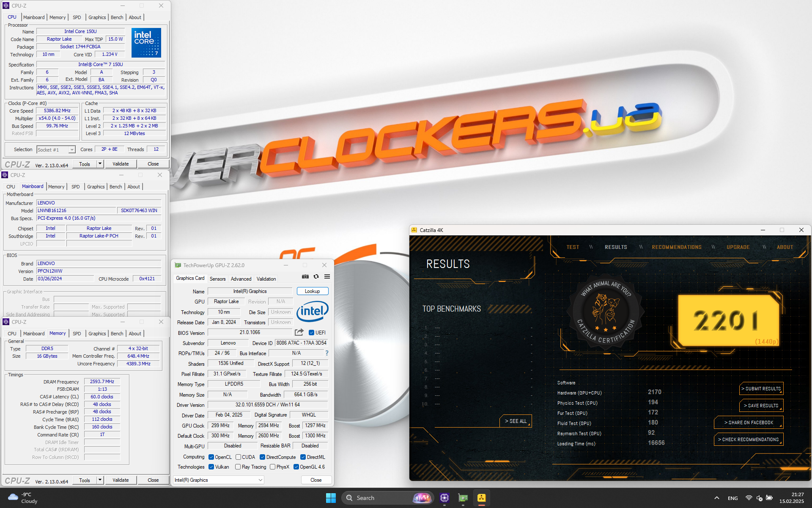Click battery tray icon

tap(769, 498)
